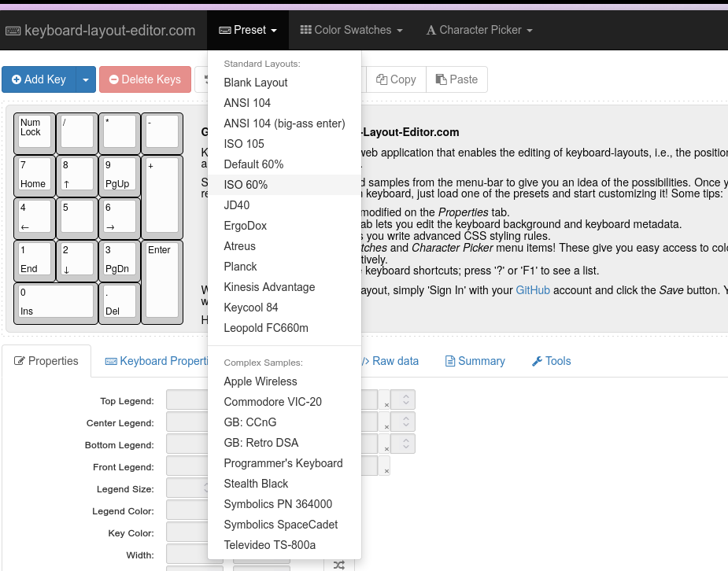Click the Add Key button
The width and height of the screenshot is (728, 571).
[39, 79]
